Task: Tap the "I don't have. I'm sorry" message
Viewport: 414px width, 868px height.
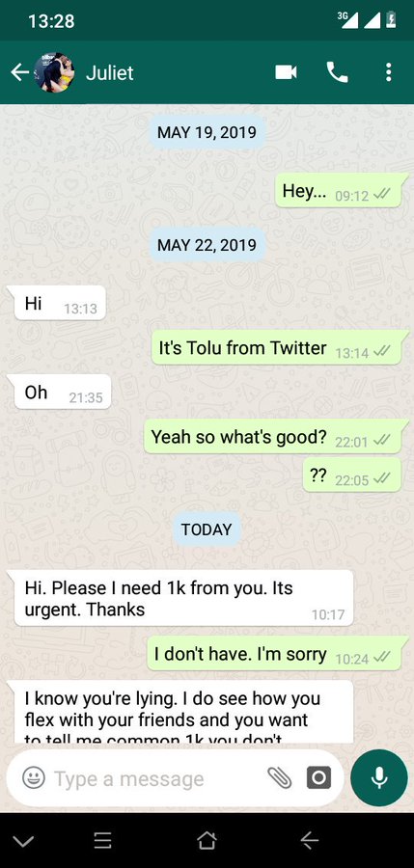Action: (x=274, y=654)
